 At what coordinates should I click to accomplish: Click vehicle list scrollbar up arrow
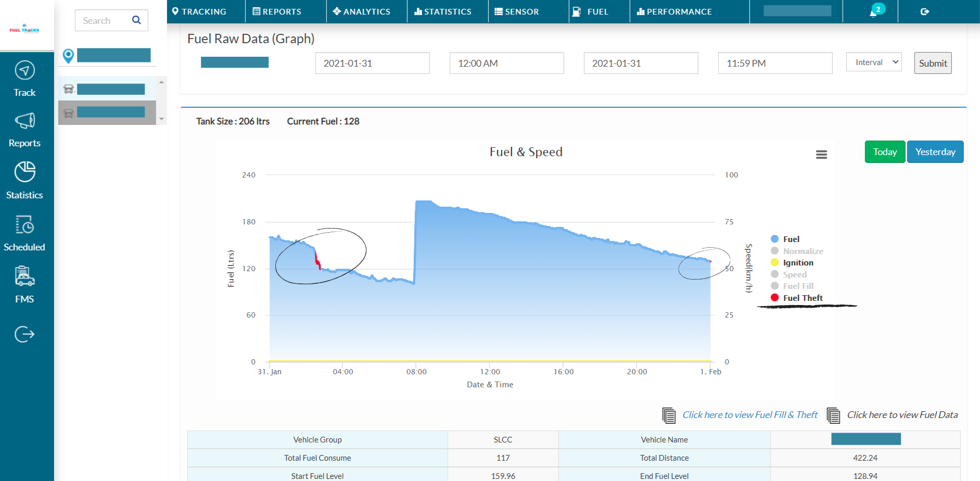(x=161, y=82)
